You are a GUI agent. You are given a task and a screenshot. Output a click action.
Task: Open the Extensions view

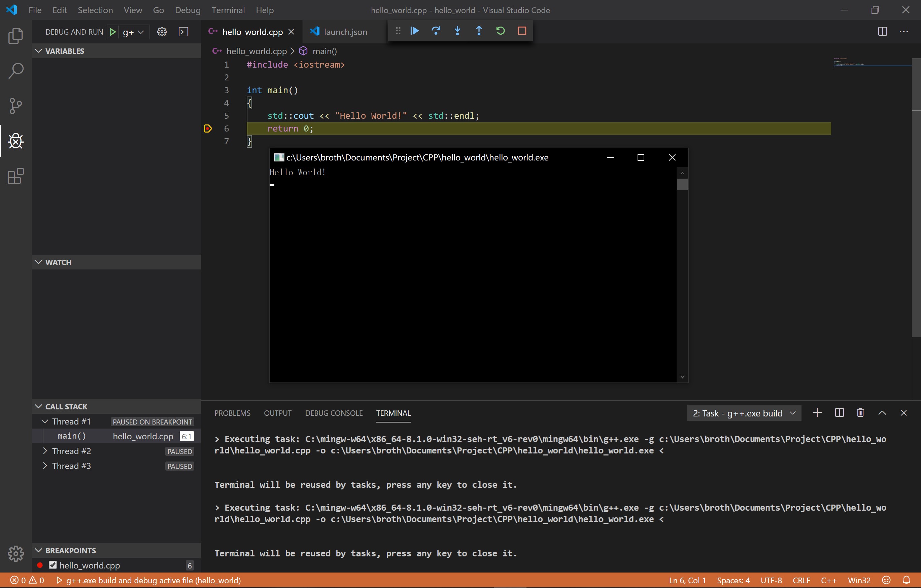[x=16, y=176]
